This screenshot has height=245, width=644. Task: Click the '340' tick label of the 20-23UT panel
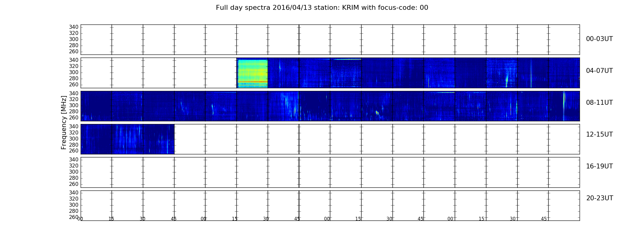click(74, 193)
